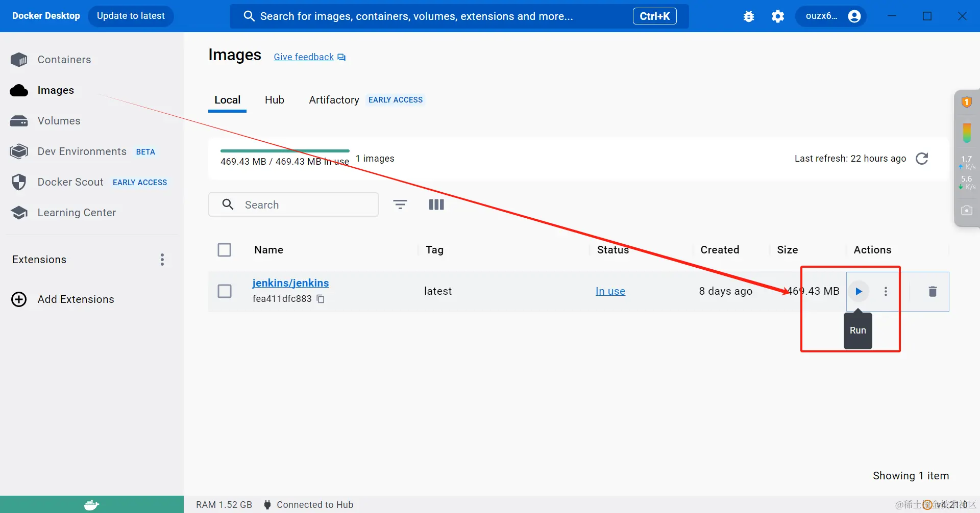980x513 pixels.
Task: Click the Add Extensions plus icon
Action: coord(19,299)
